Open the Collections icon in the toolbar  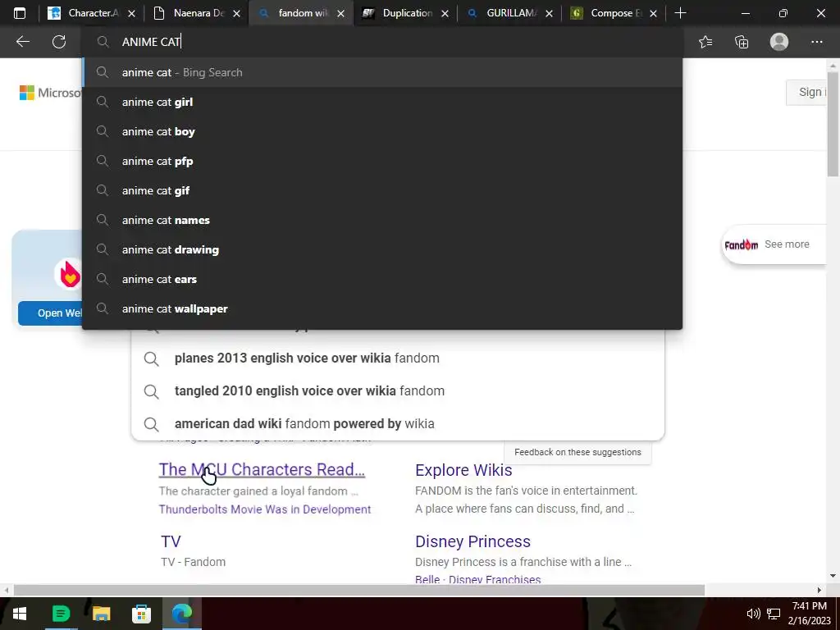pyautogui.click(x=742, y=42)
